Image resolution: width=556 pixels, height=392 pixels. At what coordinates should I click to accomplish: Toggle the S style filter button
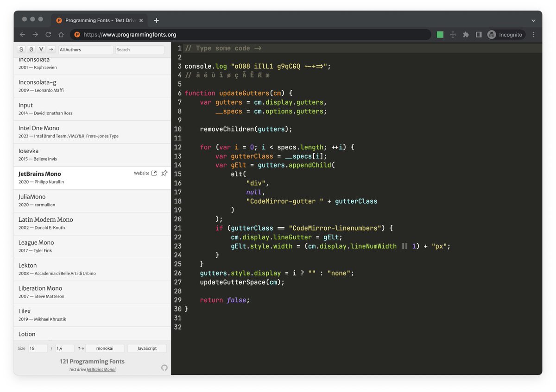coord(21,50)
